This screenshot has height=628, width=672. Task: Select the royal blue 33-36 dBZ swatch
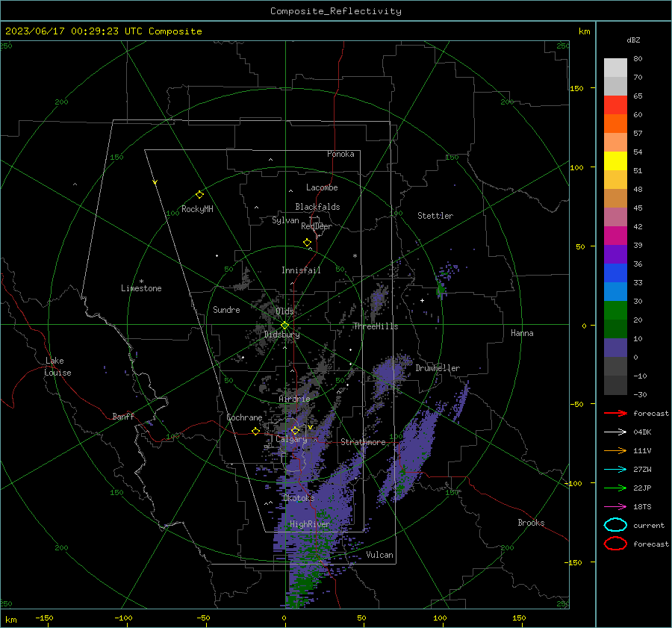click(615, 273)
